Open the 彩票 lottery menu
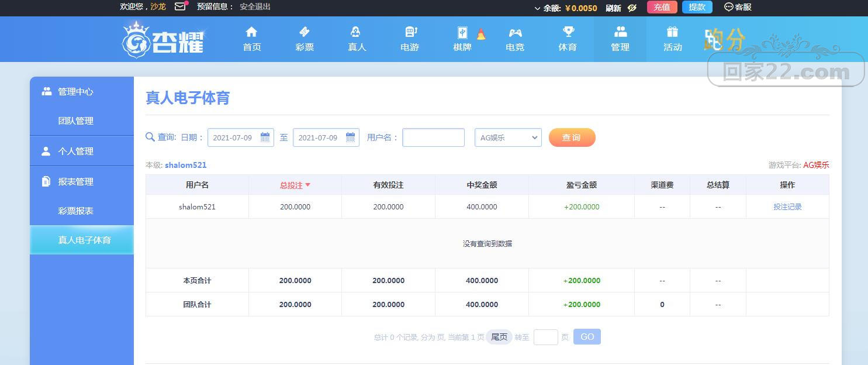The image size is (868, 365). tap(305, 39)
